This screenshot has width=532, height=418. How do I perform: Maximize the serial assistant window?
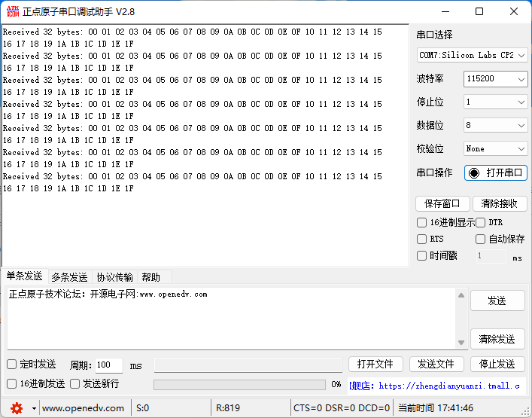pyautogui.click(x=479, y=11)
